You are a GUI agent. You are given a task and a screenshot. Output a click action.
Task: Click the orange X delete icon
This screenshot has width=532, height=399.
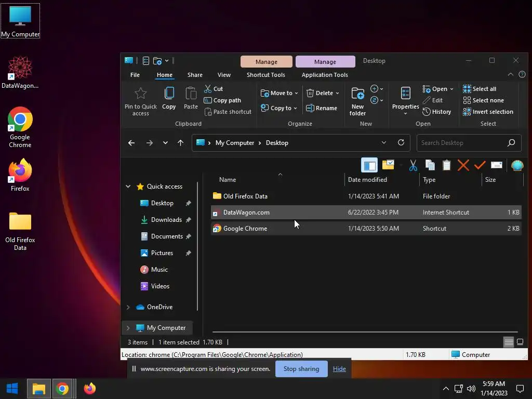tap(463, 165)
